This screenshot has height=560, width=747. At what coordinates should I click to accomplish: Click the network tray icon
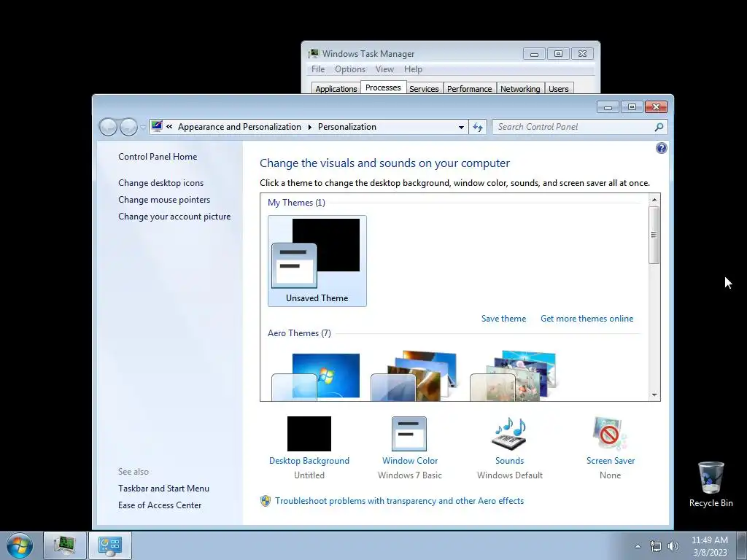tap(656, 546)
